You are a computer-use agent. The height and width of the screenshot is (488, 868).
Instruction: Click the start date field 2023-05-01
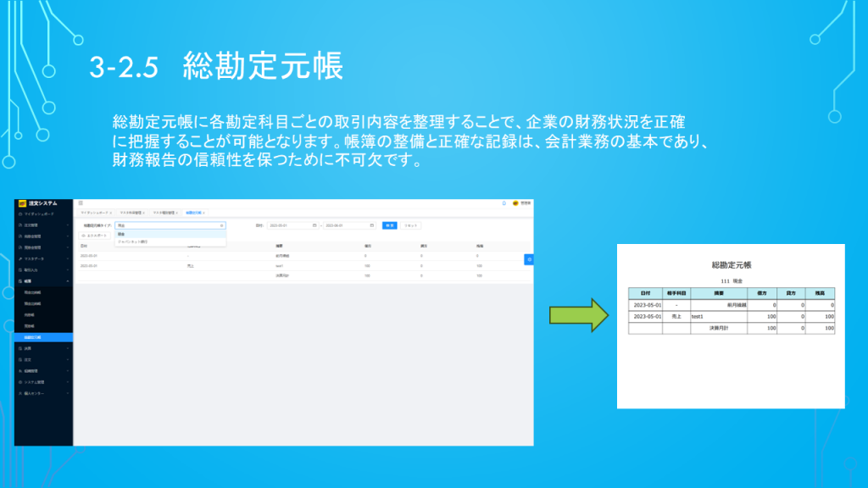tap(292, 225)
